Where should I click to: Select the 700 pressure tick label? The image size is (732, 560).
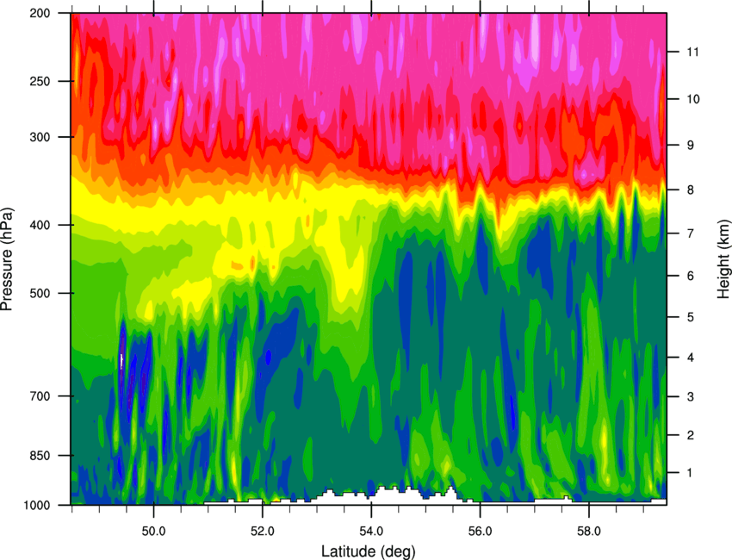(x=40, y=396)
